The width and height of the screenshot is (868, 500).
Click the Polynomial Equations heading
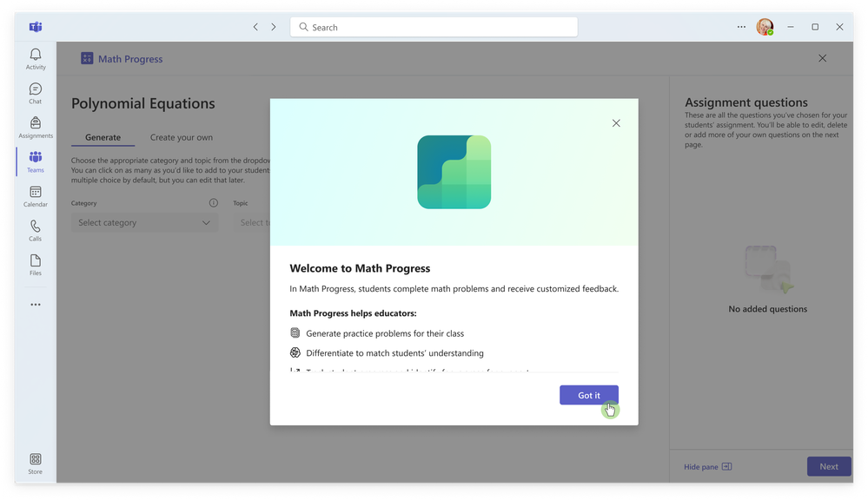(142, 103)
